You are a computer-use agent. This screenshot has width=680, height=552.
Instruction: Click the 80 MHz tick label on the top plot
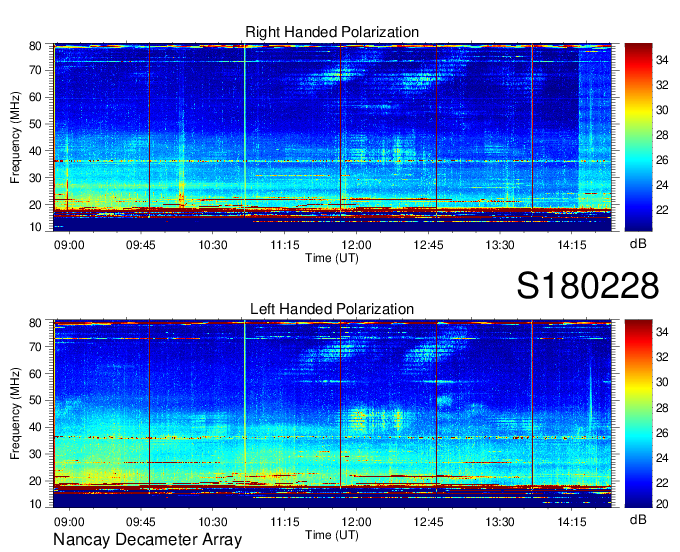[35, 46]
